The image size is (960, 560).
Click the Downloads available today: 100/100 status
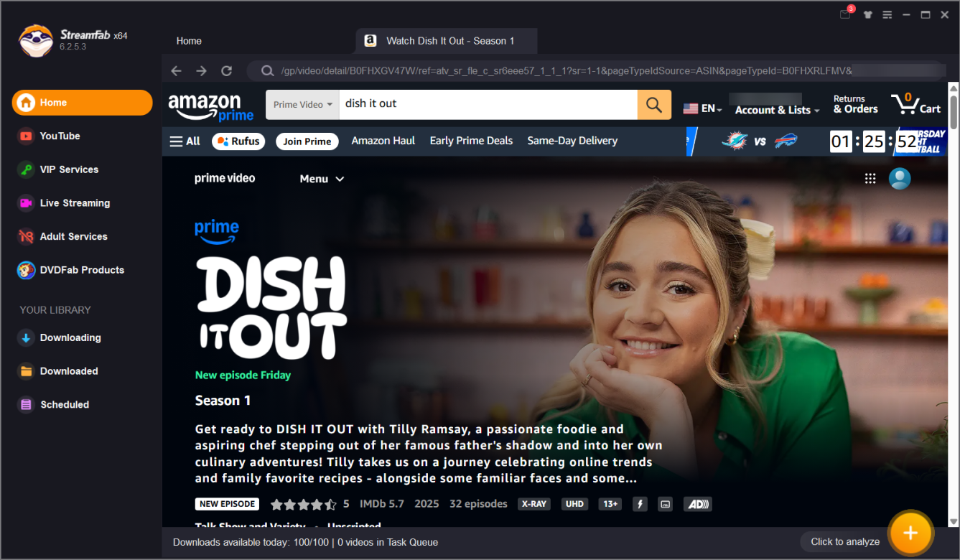(x=251, y=542)
